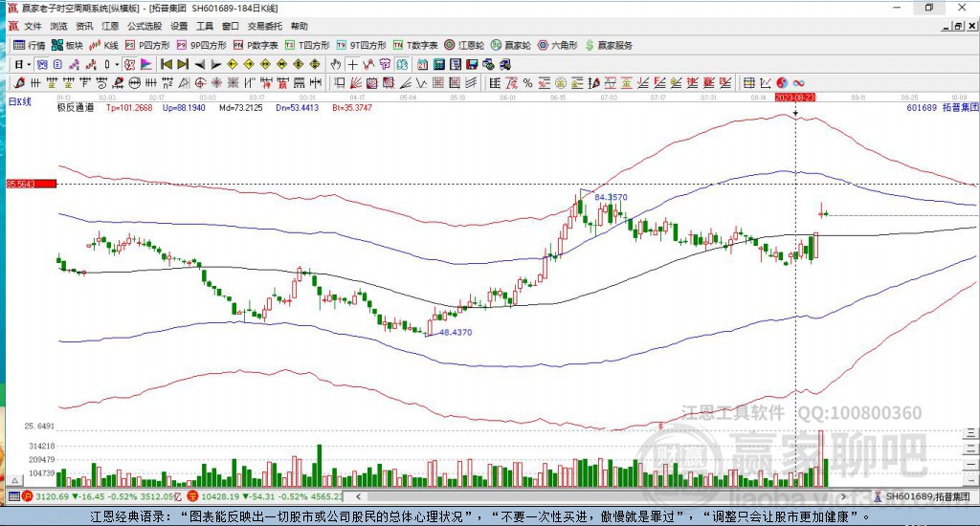980x526 pixels.
Task: Click yellow diamond right-arrow icon
Action: click(x=249, y=64)
